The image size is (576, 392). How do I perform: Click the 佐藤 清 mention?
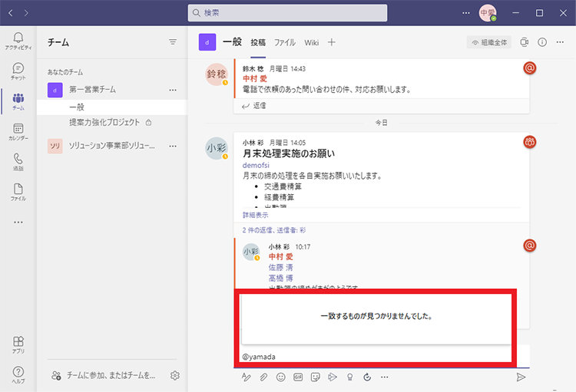280,267
